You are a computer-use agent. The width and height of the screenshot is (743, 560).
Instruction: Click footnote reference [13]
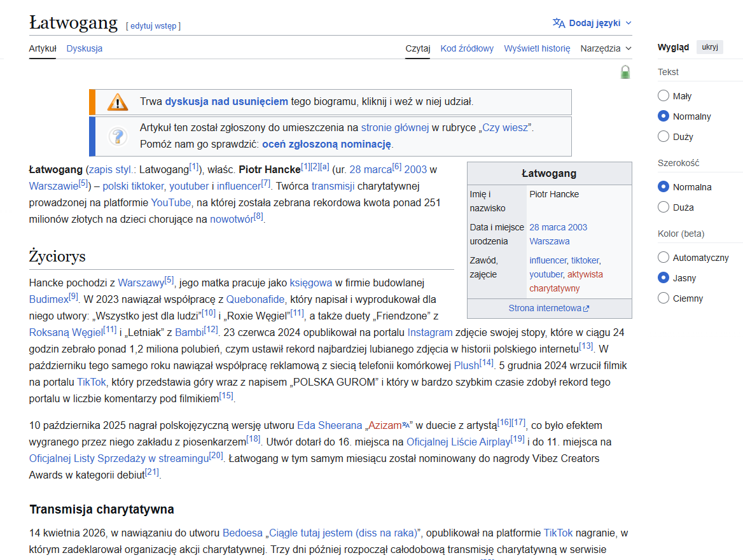tap(586, 346)
